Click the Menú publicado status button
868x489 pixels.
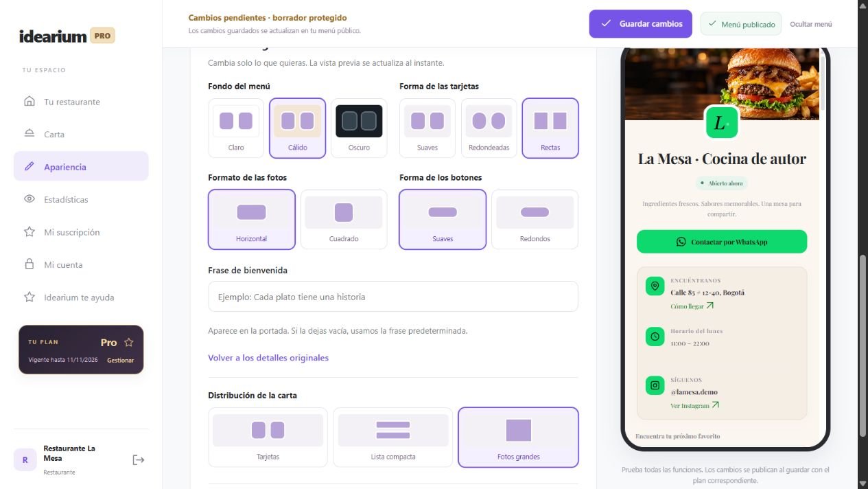click(x=741, y=24)
